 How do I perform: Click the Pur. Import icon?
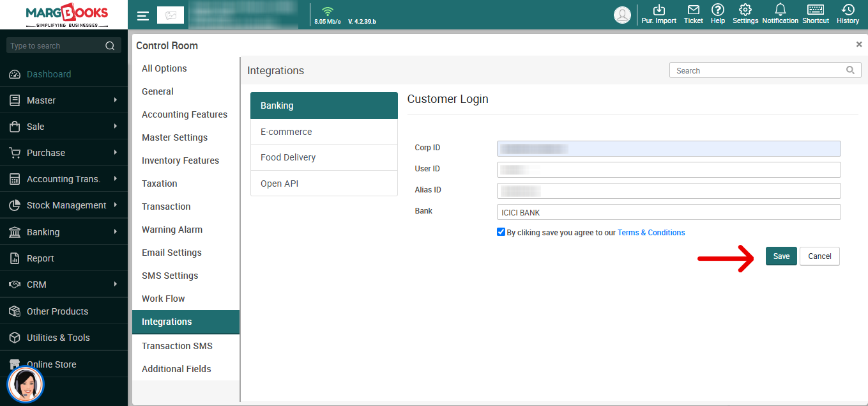659,10
